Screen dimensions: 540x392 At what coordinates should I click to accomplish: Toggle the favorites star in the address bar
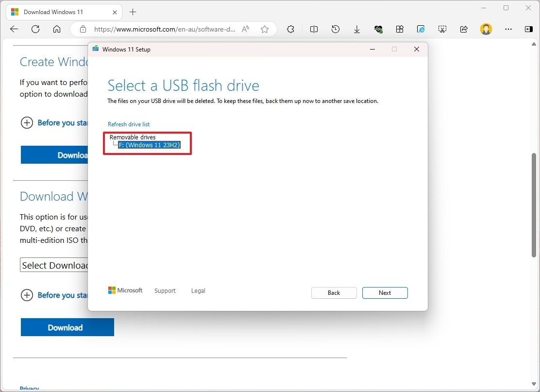pos(265,29)
